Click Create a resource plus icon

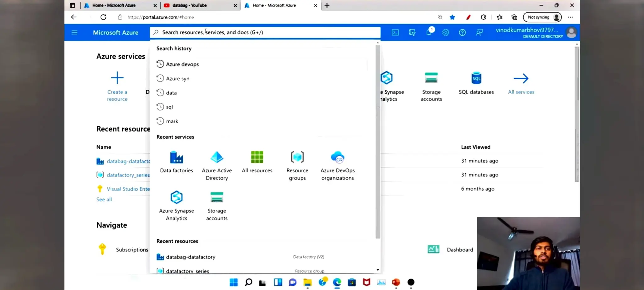pyautogui.click(x=117, y=78)
